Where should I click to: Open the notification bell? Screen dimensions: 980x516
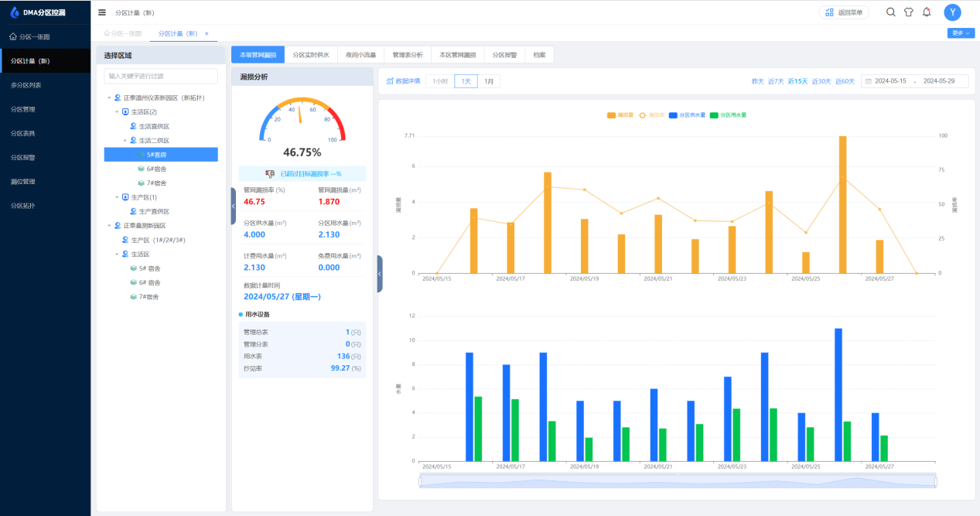click(927, 12)
